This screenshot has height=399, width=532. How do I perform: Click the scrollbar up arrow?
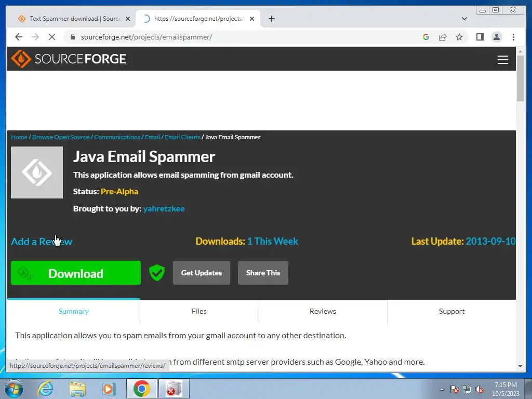(x=520, y=51)
